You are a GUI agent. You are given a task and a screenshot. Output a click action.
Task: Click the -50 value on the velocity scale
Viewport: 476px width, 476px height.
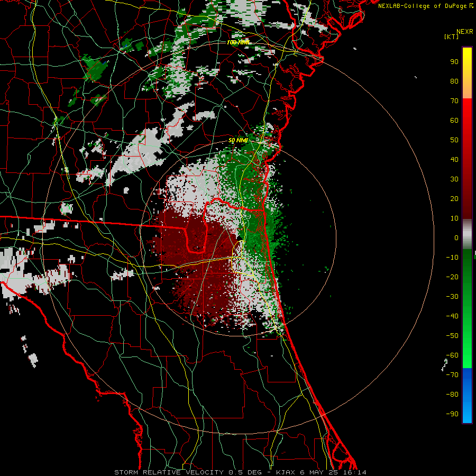point(452,336)
